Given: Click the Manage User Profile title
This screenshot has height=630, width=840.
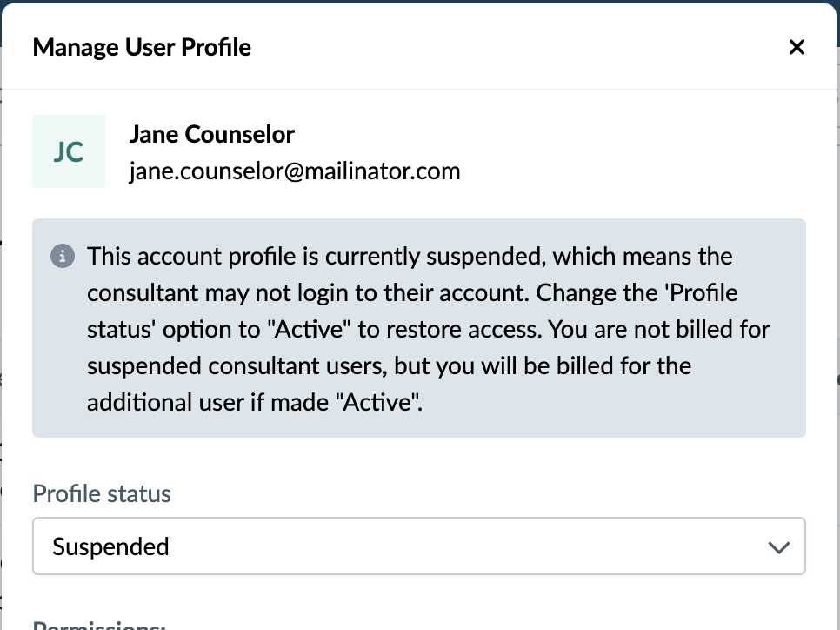Looking at the screenshot, I should pos(142,47).
